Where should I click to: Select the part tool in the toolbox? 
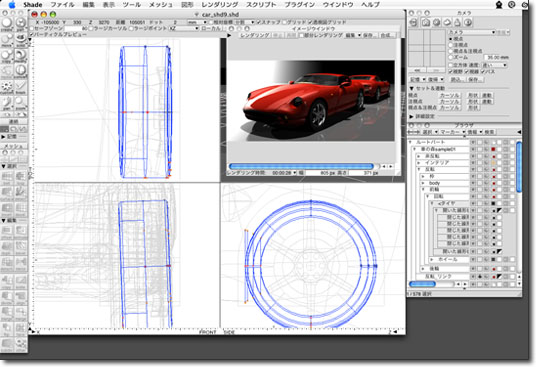point(21,24)
